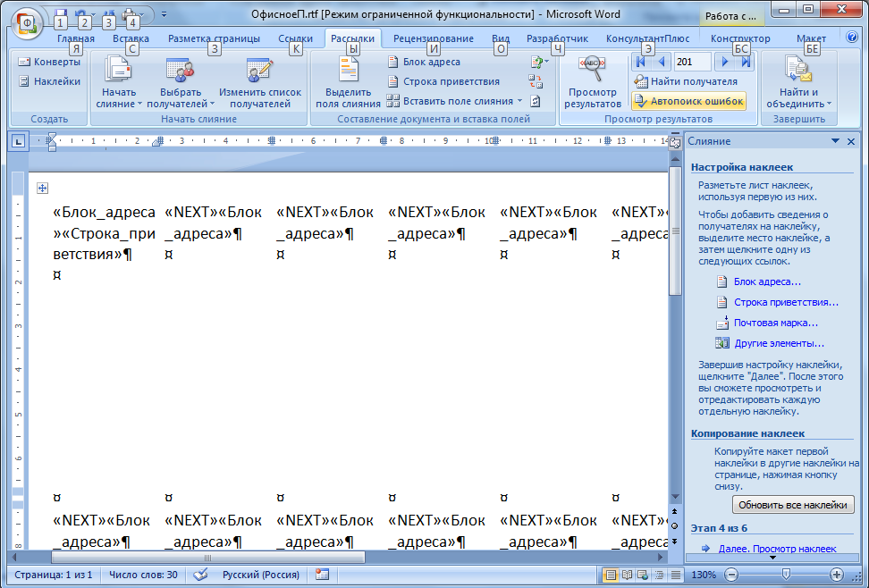Viewport: 869px width, 588px height.
Task: Click zoom out minus button
Action: tap(731, 575)
